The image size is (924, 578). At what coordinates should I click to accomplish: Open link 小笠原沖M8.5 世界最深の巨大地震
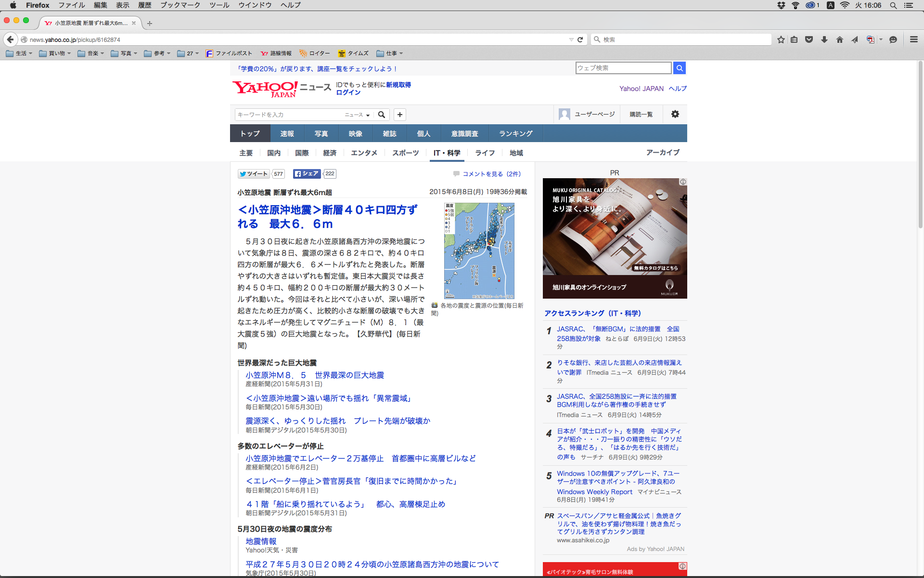(315, 375)
